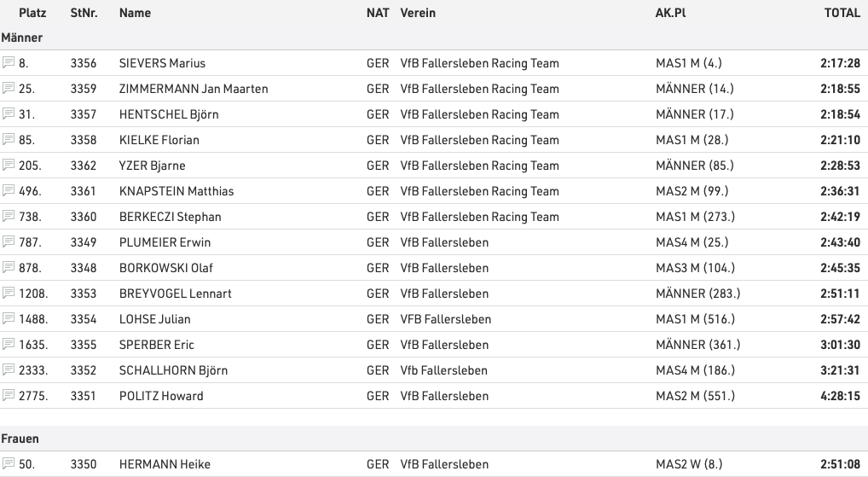Open detail icon for place 2775 POLITZ Howard
868x477 pixels.
9,396
